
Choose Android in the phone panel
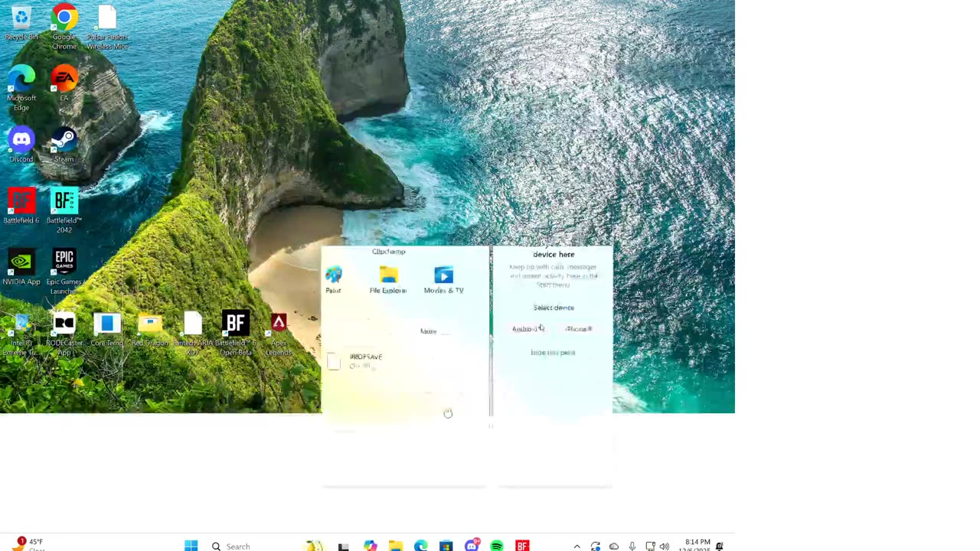pos(528,329)
